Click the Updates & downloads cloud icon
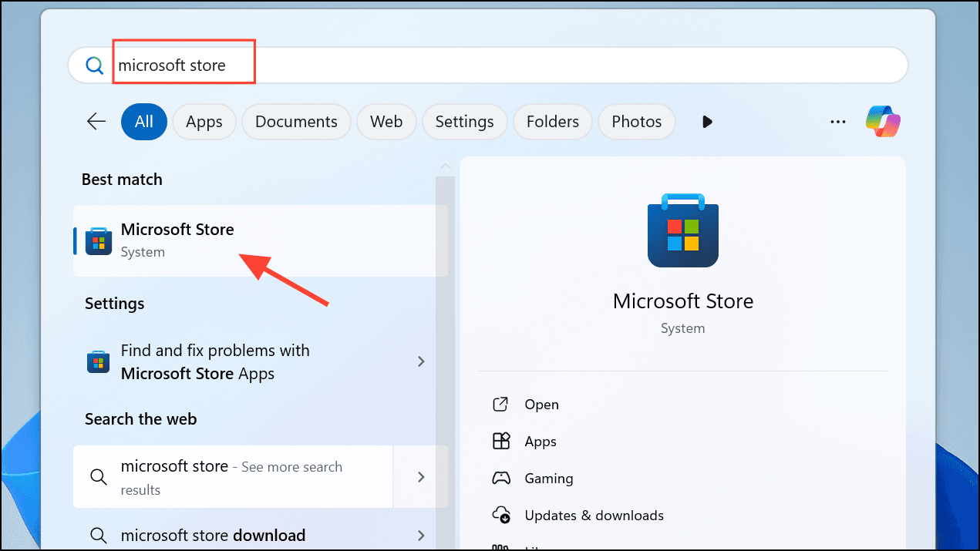The width and height of the screenshot is (980, 551). click(x=501, y=515)
